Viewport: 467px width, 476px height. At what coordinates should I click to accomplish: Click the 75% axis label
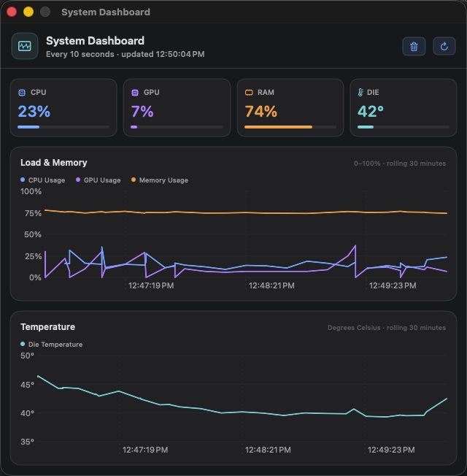pyautogui.click(x=33, y=213)
